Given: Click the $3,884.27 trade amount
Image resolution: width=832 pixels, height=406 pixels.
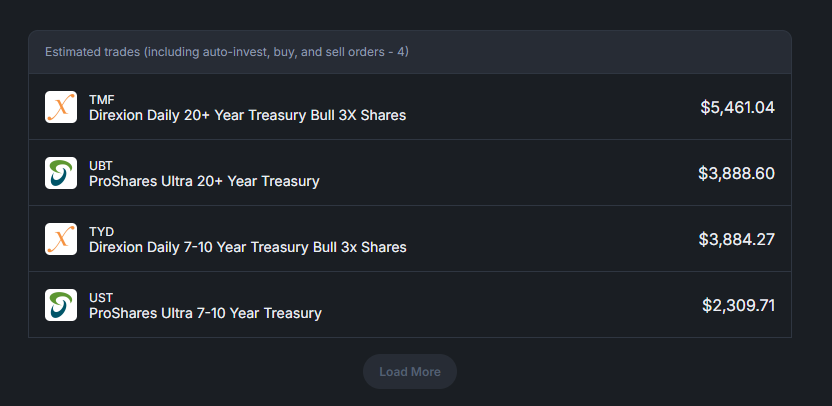Looking at the screenshot, I should coord(736,239).
